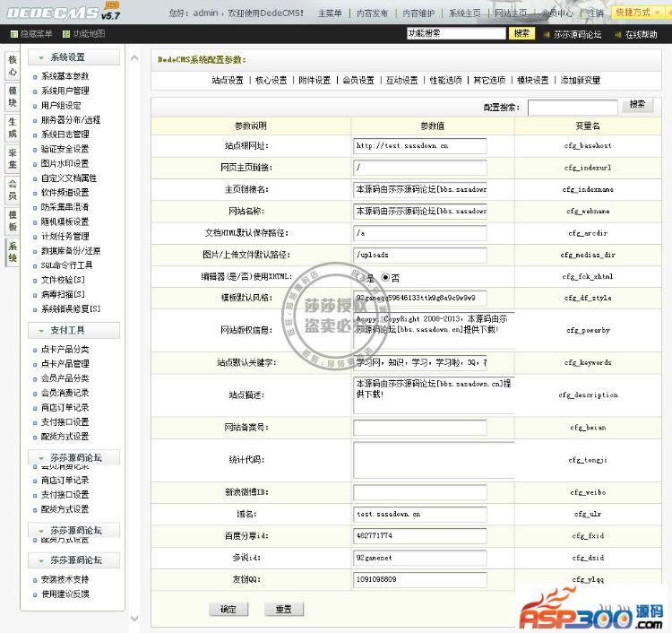672x633 pixels.
Task: Focus the 功能搜索 search field
Action: 456,33
